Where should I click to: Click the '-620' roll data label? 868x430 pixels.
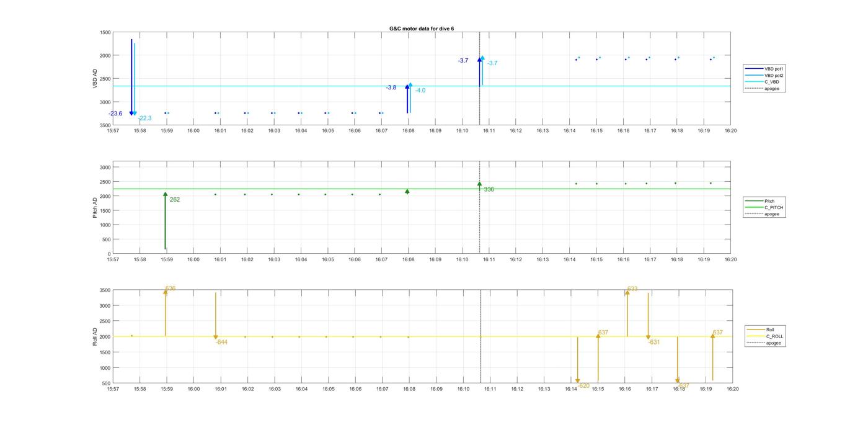(x=583, y=386)
